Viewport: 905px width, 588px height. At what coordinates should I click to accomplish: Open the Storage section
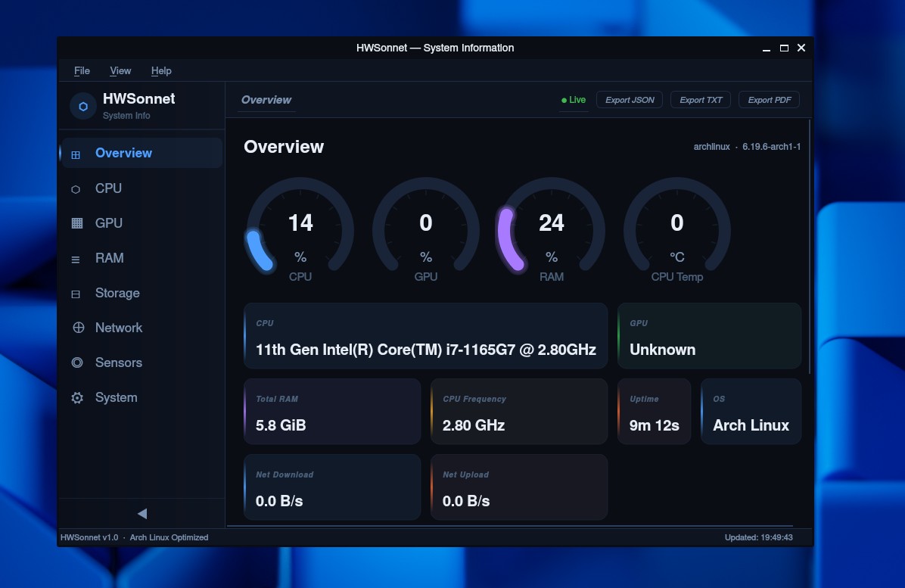[x=142, y=293]
